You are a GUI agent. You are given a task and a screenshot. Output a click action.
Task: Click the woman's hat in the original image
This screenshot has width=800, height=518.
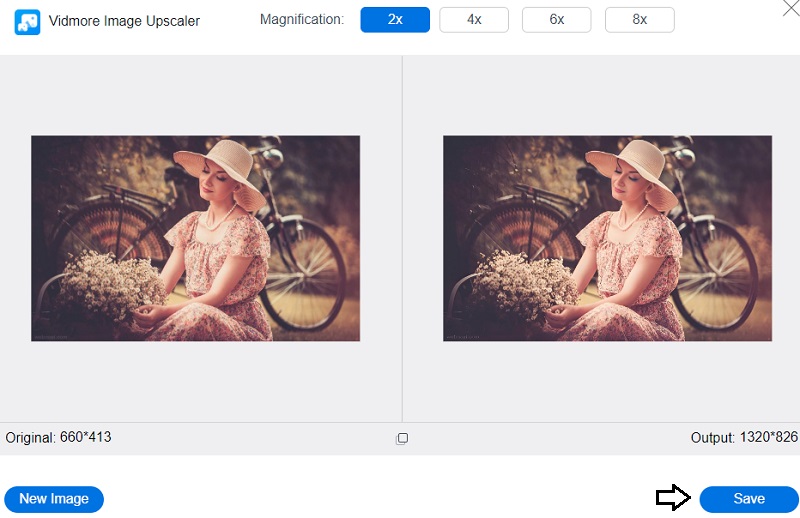(x=215, y=158)
